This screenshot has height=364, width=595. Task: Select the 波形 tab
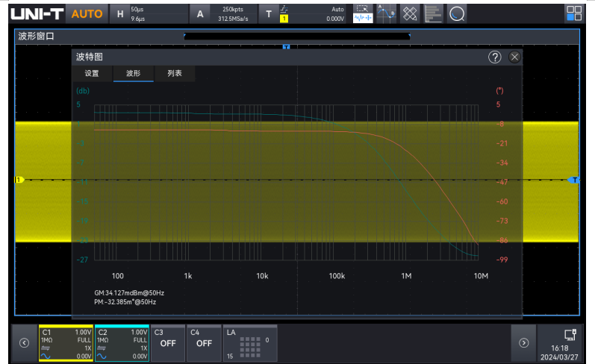pos(133,74)
